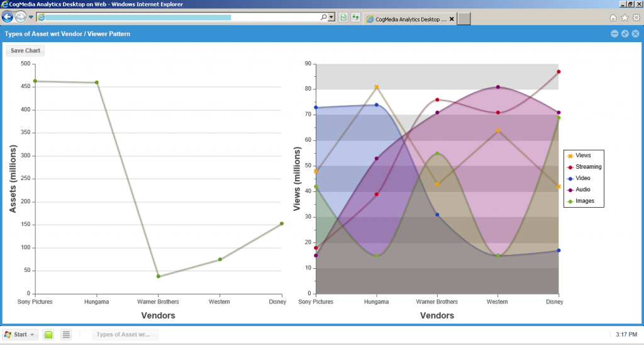
Task: Open the Favorites star icon
Action: 625,18
